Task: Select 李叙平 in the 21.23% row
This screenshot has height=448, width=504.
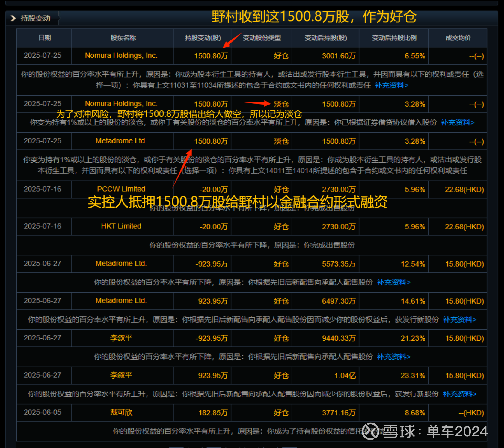Action: point(121,338)
